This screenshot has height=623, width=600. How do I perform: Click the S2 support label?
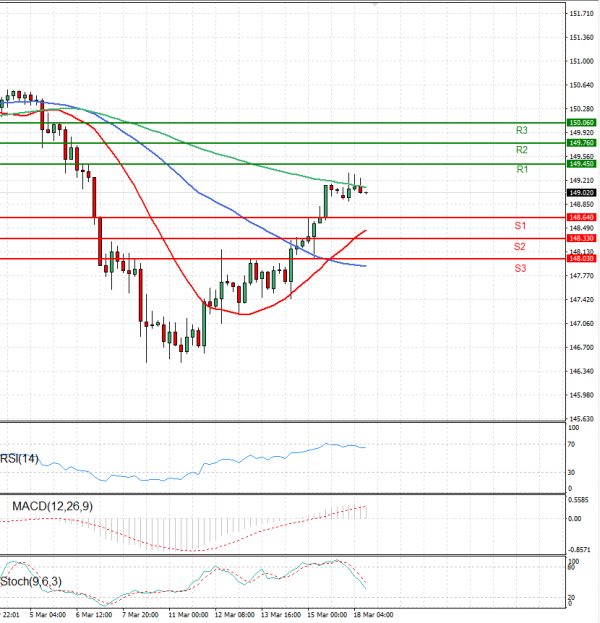click(x=520, y=246)
